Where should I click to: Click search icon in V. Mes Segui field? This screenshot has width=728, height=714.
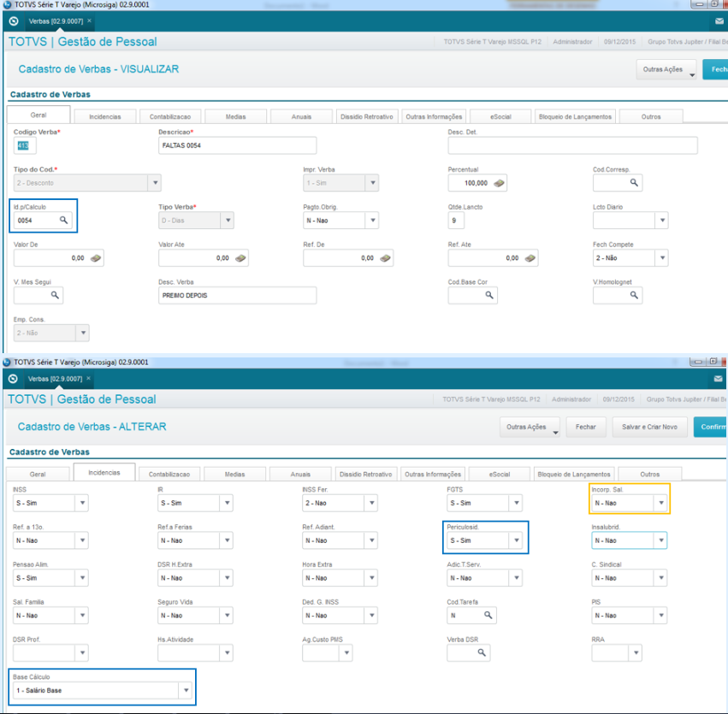(x=55, y=295)
